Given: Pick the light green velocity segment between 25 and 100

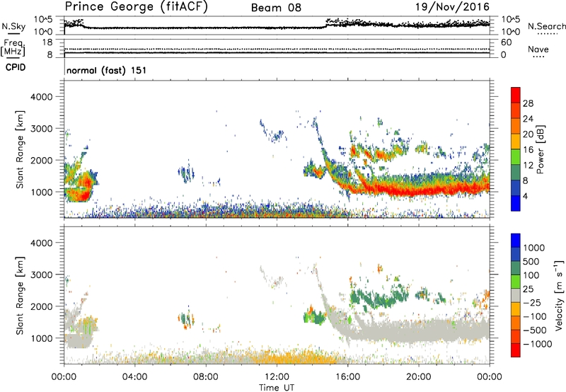Looking at the screenshot, I should (516, 282).
